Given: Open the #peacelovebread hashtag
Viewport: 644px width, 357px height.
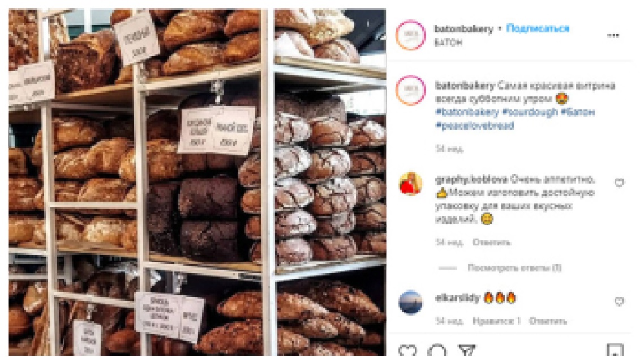Looking at the screenshot, I should (474, 125).
